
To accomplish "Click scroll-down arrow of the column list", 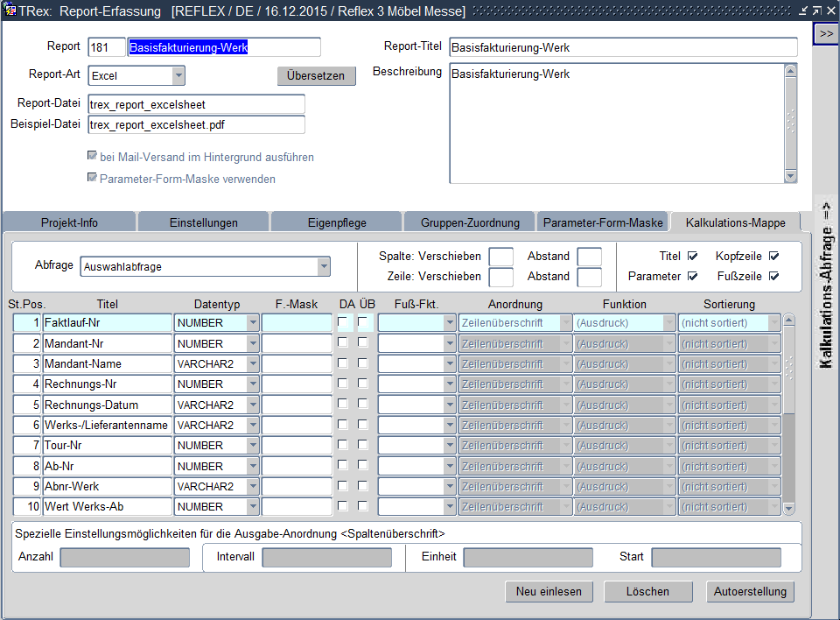I will click(788, 508).
